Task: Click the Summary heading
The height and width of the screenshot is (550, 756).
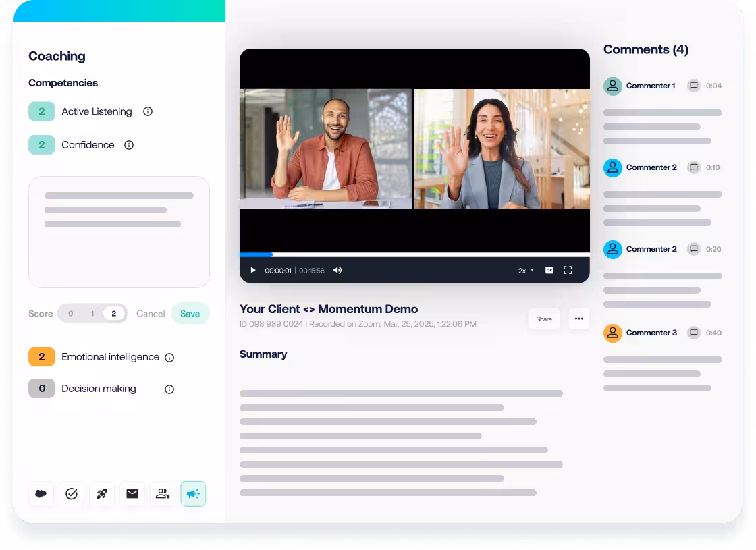Action: coord(263,354)
